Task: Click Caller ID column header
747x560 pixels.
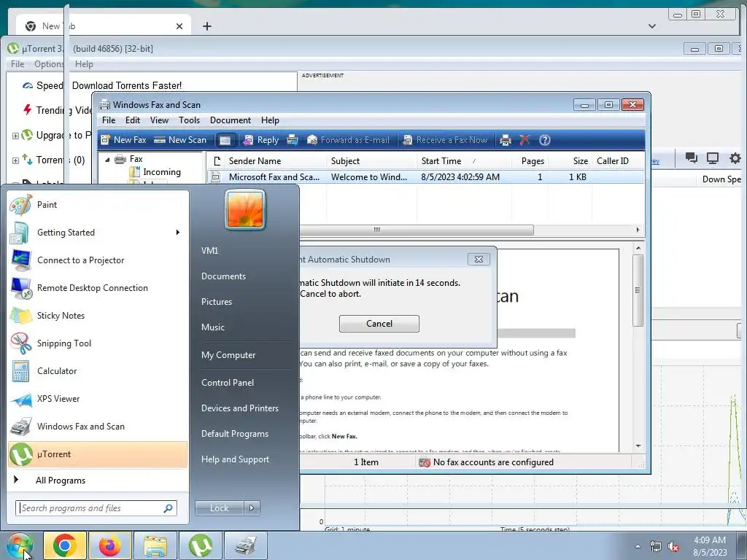Action: (x=617, y=161)
